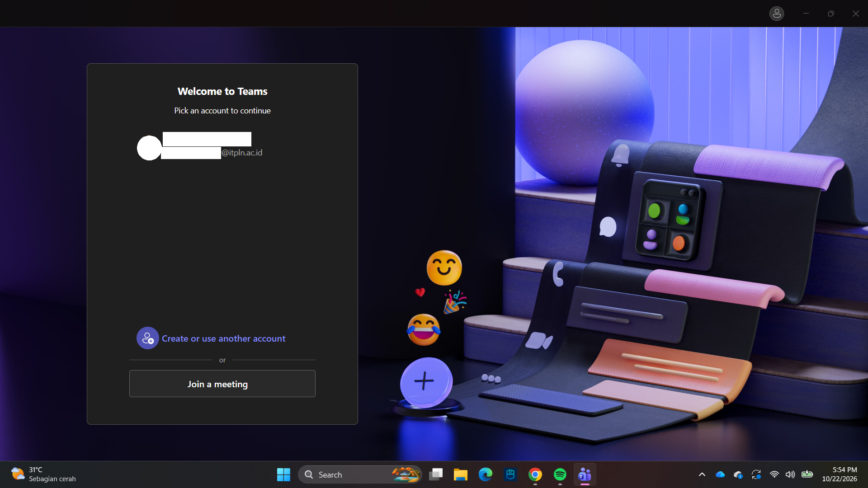The height and width of the screenshot is (488, 868).
Task: Restore down the Teams window
Action: tap(831, 14)
